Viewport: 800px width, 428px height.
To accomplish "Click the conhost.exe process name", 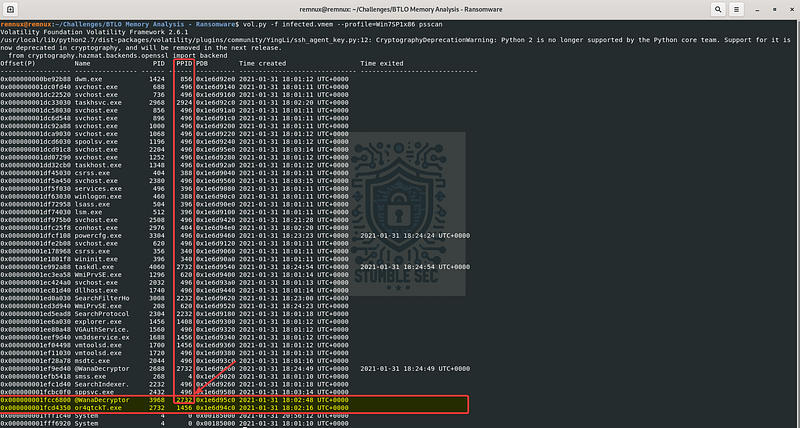I will point(96,228).
